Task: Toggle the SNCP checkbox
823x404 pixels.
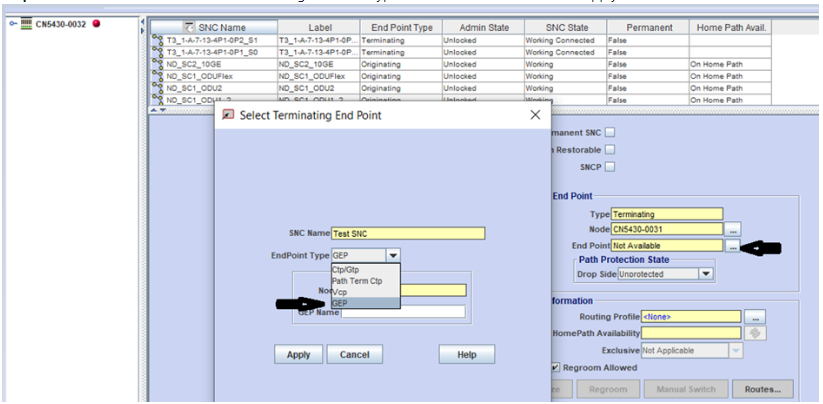Action: tap(610, 167)
